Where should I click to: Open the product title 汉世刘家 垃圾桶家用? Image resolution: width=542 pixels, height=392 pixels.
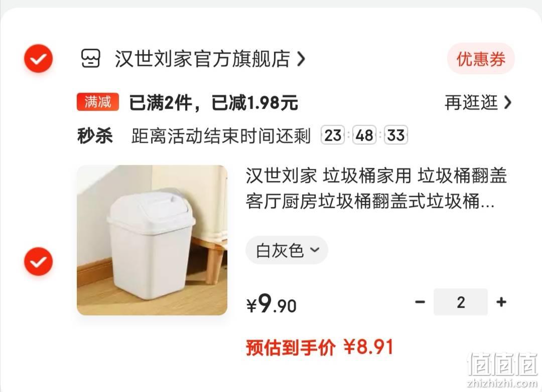[376, 188]
